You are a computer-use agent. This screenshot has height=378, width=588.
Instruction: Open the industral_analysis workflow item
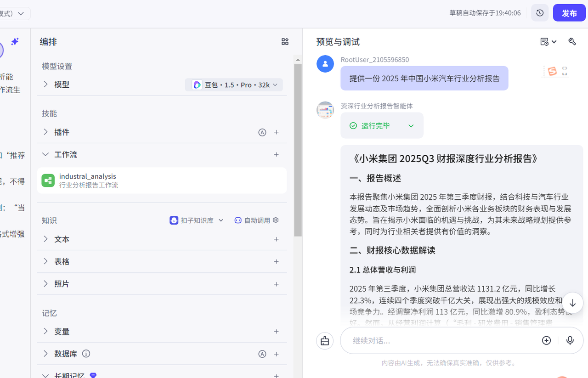(x=162, y=181)
